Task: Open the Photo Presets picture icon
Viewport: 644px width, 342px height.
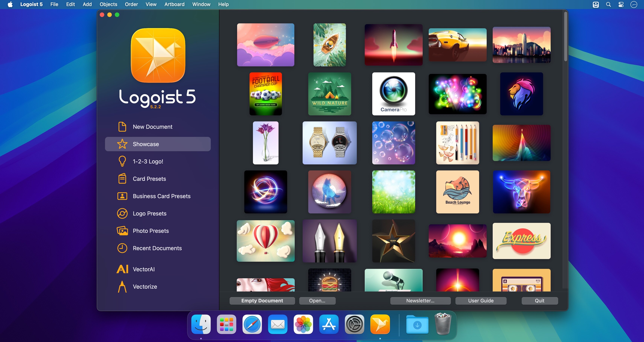Action: tap(122, 231)
